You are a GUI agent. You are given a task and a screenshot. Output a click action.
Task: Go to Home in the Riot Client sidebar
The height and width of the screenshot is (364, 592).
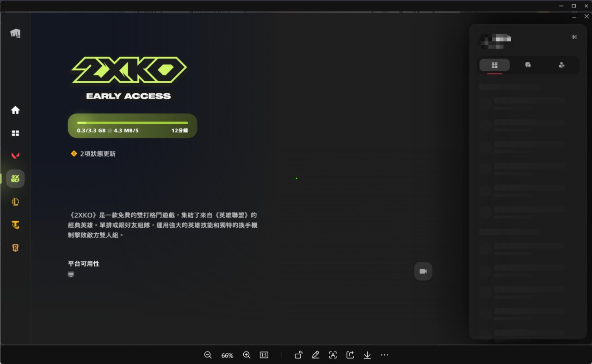point(15,110)
